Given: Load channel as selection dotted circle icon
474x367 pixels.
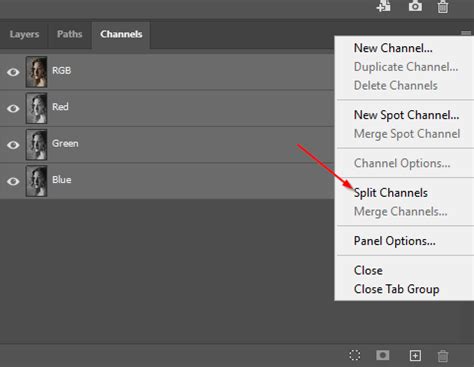Looking at the screenshot, I should tap(355, 355).
